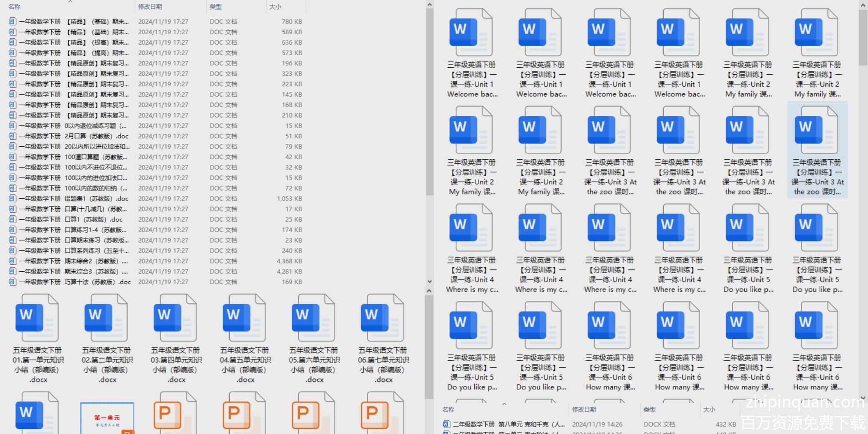Toggle sort arrow above top-left 名称 column
This screenshot has width=868, height=434.
click(x=70, y=2)
